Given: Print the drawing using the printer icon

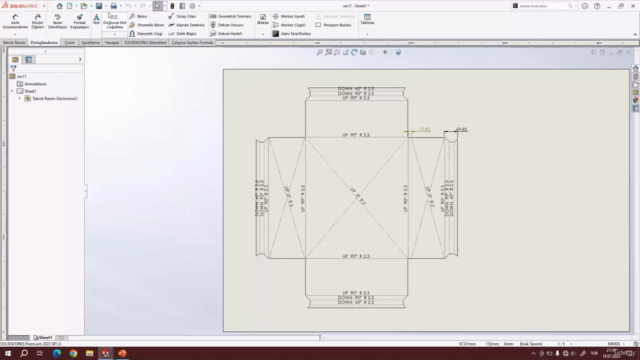Looking at the screenshot, I should [113, 6].
